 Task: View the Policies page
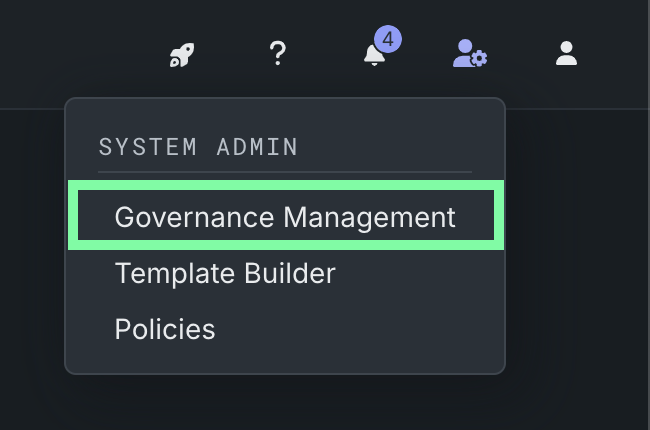coord(165,328)
